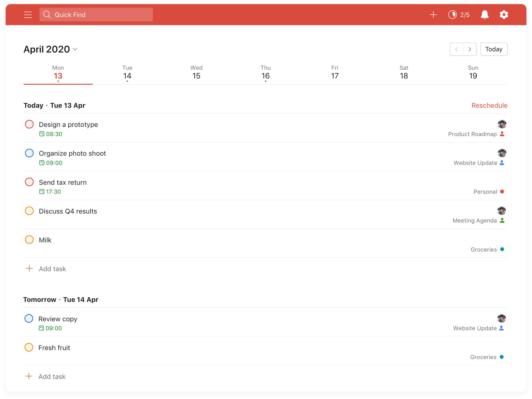Go to previous week with the left arrow
The height and width of the screenshot is (399, 532).
456,49
